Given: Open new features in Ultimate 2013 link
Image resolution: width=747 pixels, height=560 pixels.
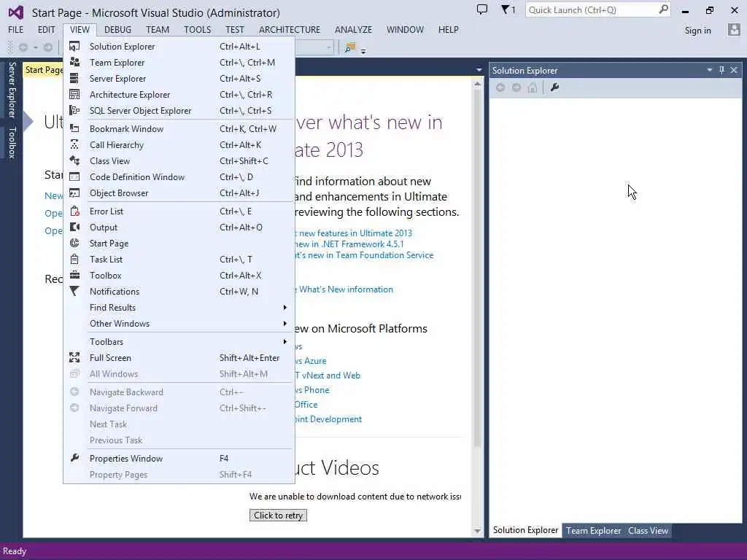Looking at the screenshot, I should pos(353,233).
